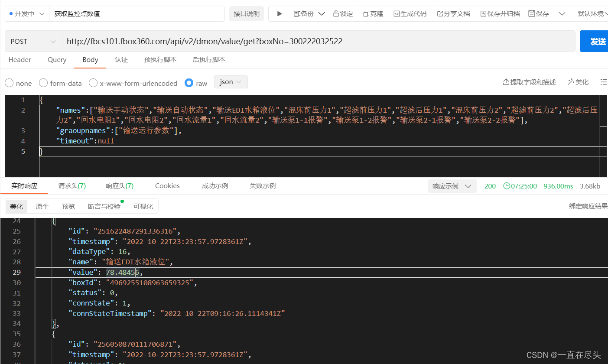Click the value 78.48456 in response
Viewport: 608px width, 364px height.
(x=122, y=272)
